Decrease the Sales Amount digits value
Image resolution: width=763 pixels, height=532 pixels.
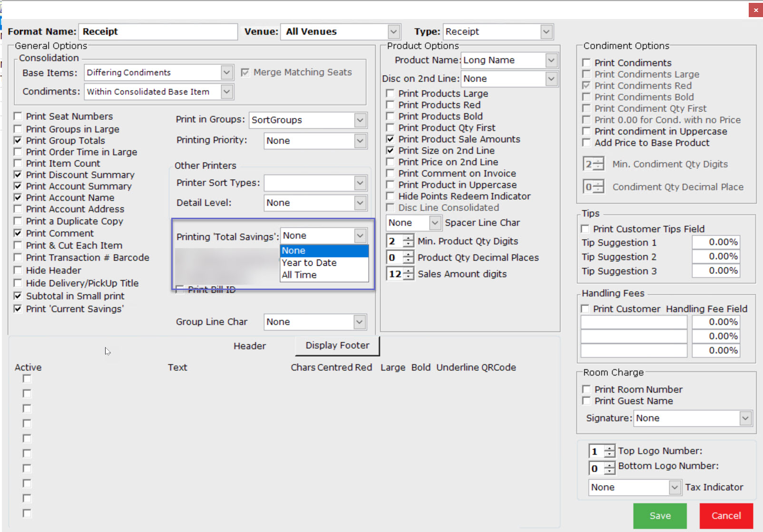point(408,277)
